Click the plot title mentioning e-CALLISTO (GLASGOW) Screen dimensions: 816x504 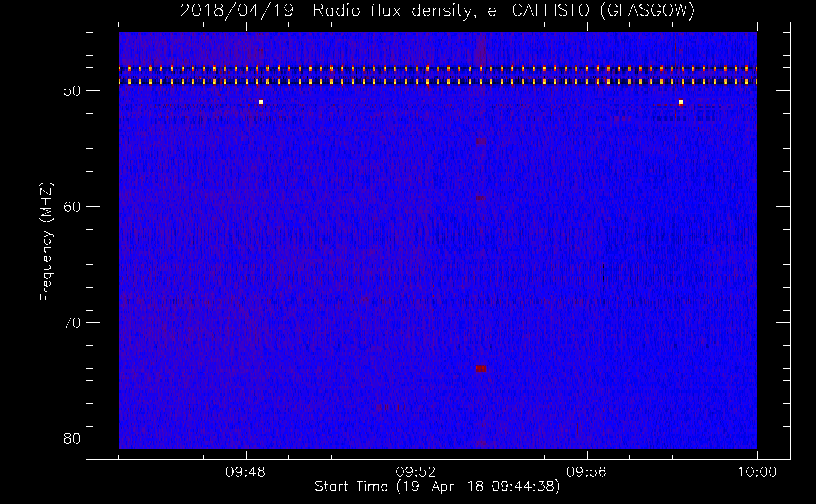pyautogui.click(x=437, y=11)
